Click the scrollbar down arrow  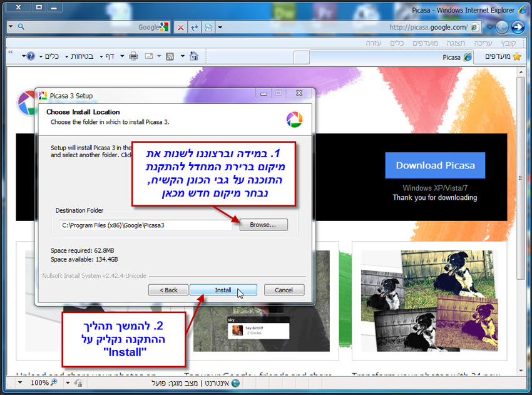tap(521, 371)
